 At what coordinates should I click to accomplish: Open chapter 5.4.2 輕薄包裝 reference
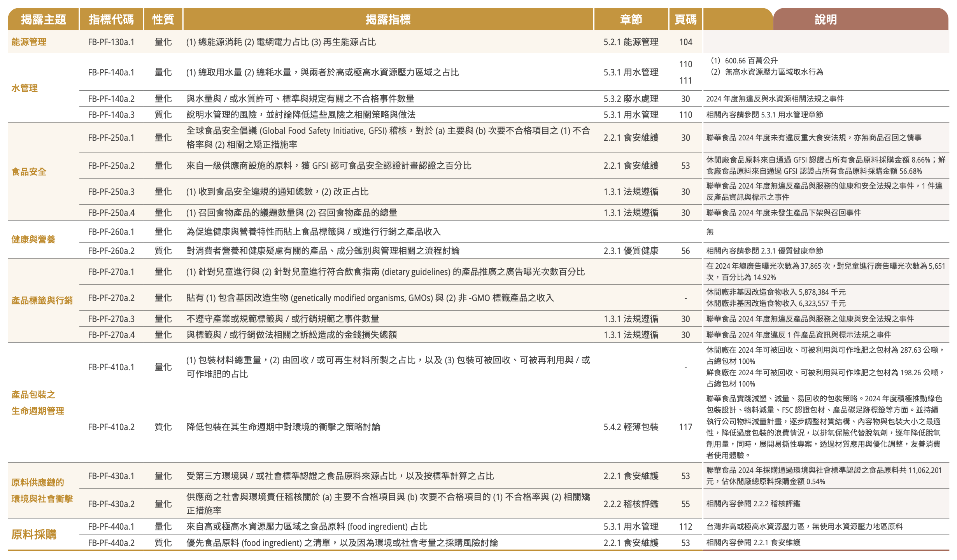[631, 427]
